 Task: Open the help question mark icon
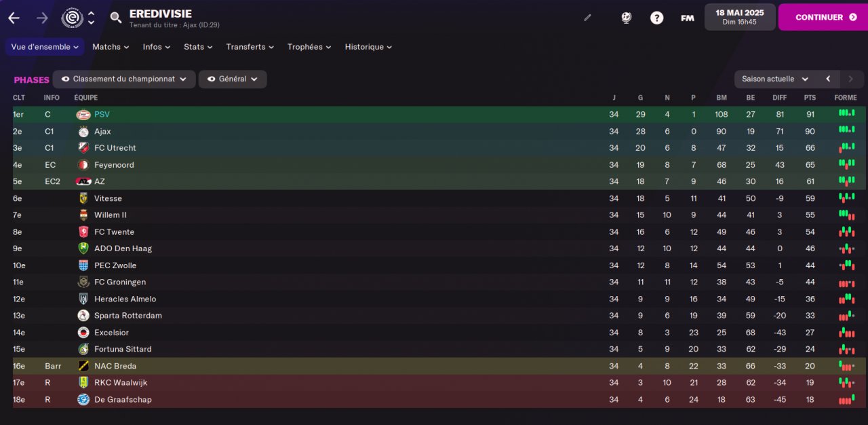(x=656, y=18)
